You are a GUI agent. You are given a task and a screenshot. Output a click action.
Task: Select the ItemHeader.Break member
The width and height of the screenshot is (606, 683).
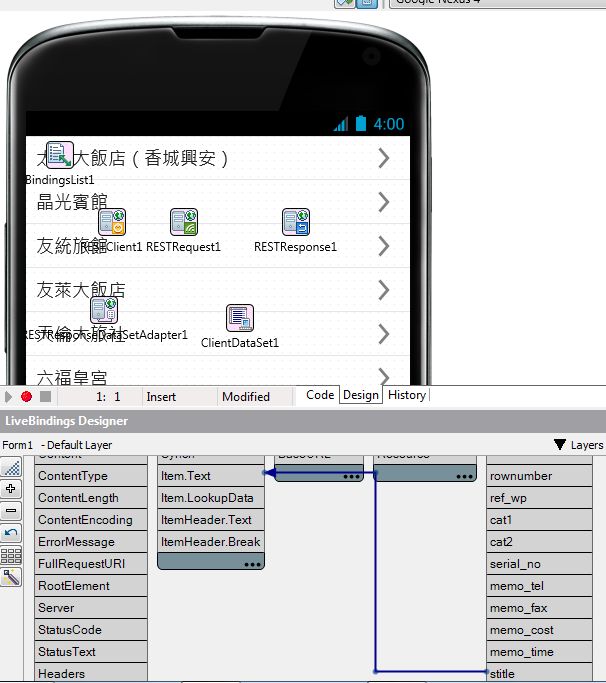[211, 541]
